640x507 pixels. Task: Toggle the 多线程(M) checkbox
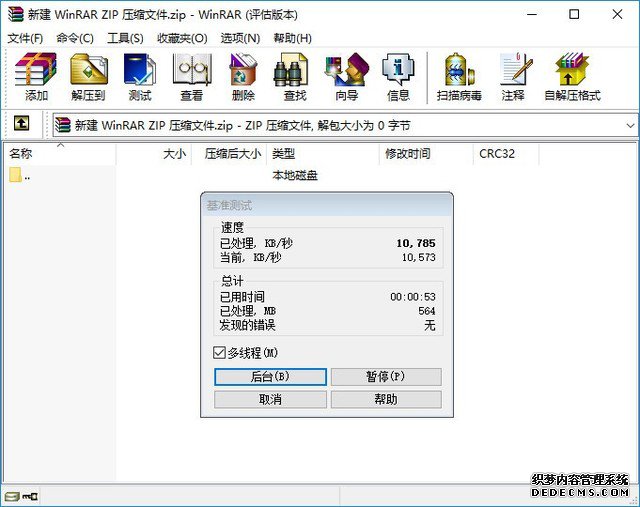pyautogui.click(x=219, y=353)
